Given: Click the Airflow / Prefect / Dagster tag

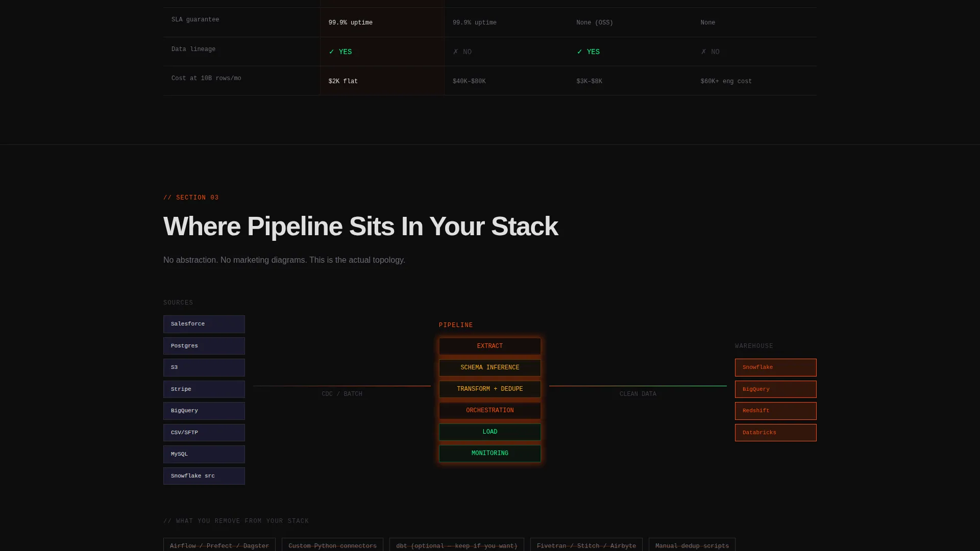Looking at the screenshot, I should [219, 545].
